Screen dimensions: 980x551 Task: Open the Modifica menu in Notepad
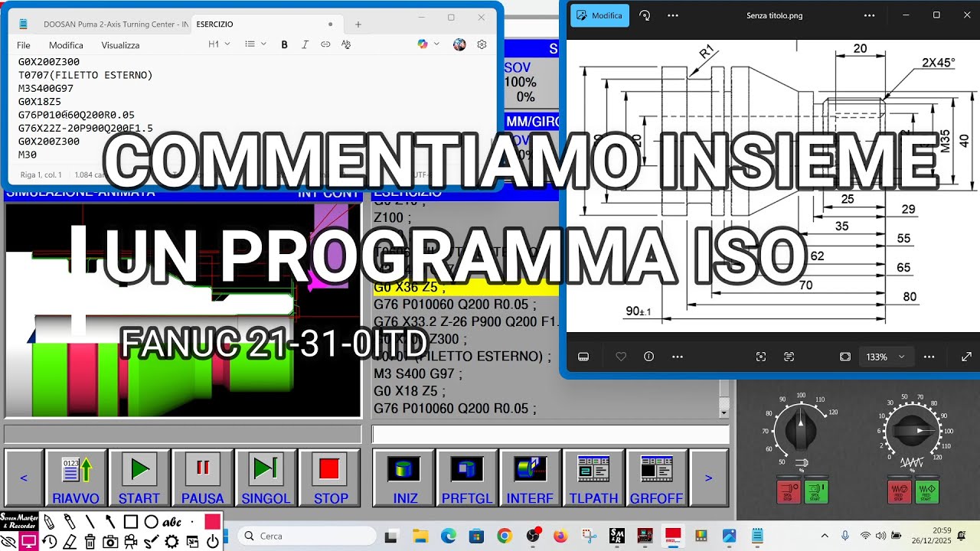point(66,45)
